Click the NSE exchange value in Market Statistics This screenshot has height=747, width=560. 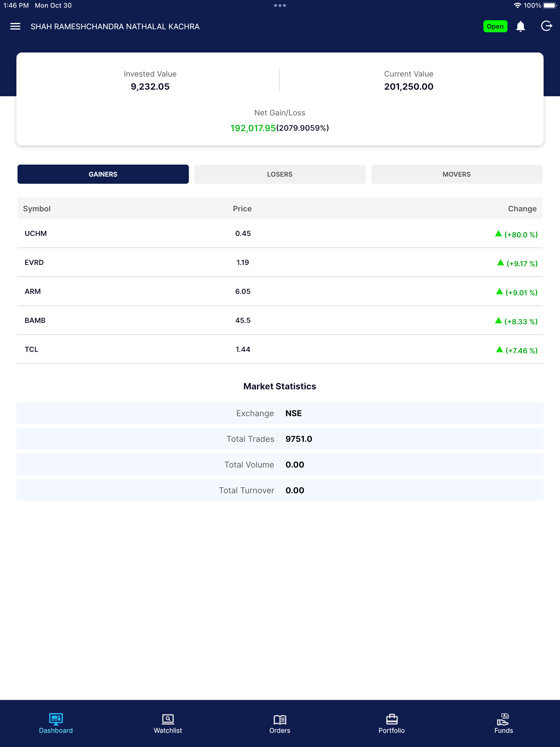pos(293,413)
